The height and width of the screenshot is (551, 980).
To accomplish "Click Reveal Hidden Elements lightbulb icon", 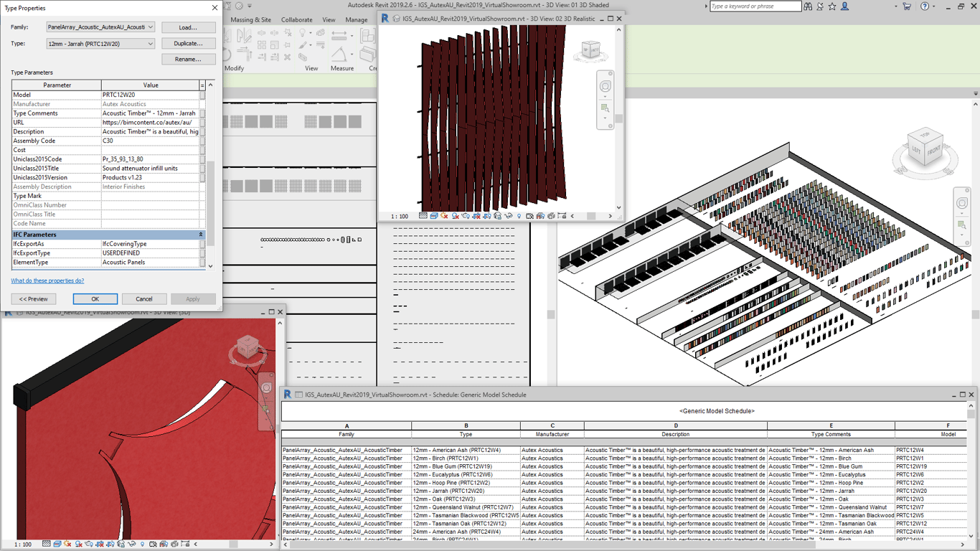I will [519, 215].
